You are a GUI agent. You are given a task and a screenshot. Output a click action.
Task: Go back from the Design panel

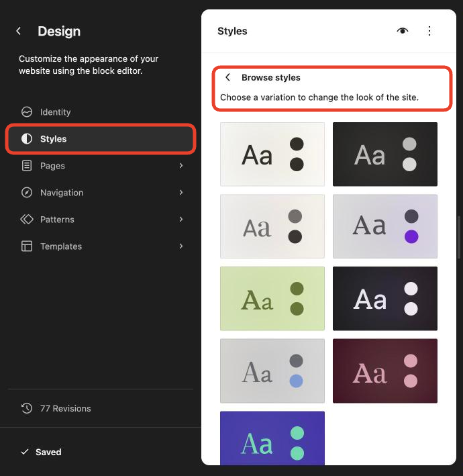point(19,31)
